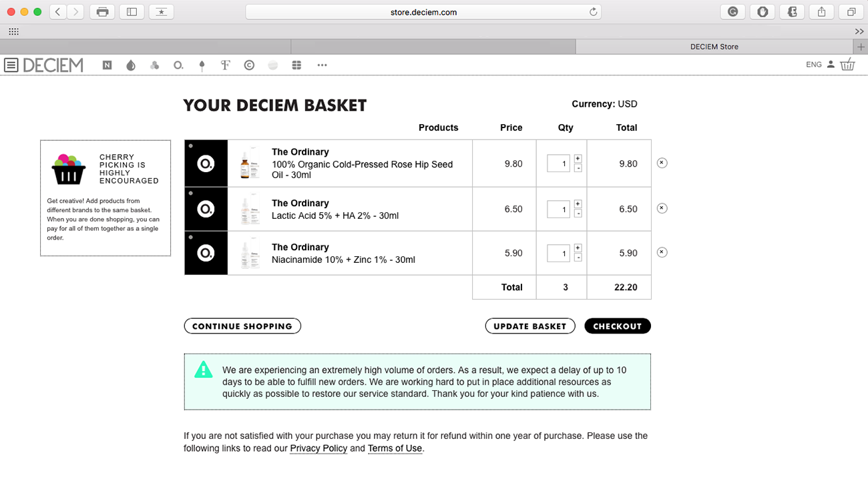This screenshot has width=868, height=477.
Task: Go back in Safari
Action: pos(58,12)
